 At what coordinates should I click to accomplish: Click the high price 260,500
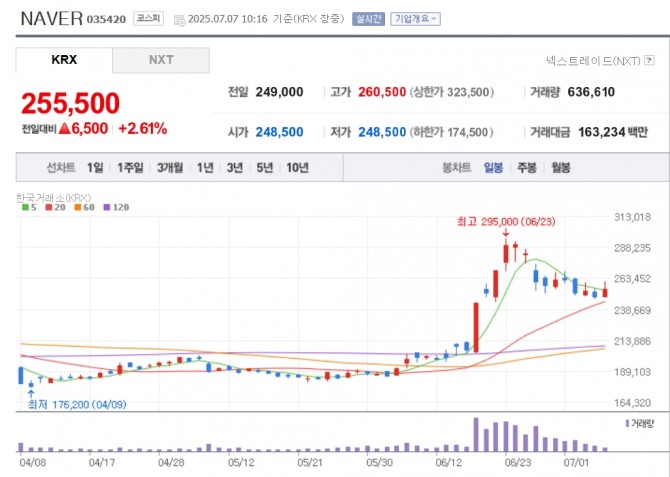coord(382,92)
